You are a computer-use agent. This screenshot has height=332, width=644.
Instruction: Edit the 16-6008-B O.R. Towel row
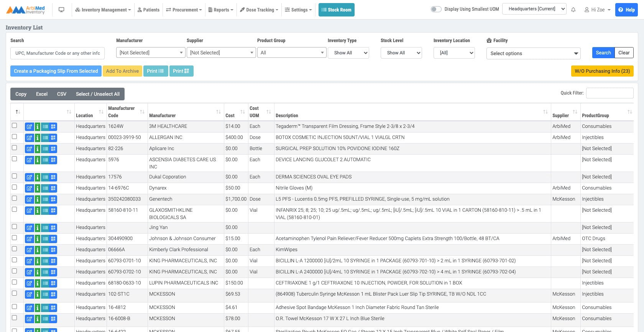point(29,319)
